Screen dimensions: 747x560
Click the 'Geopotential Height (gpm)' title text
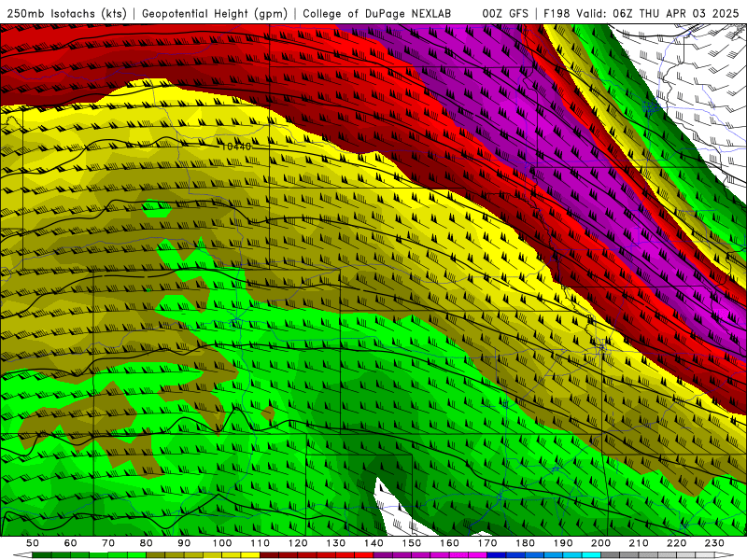[x=215, y=13]
